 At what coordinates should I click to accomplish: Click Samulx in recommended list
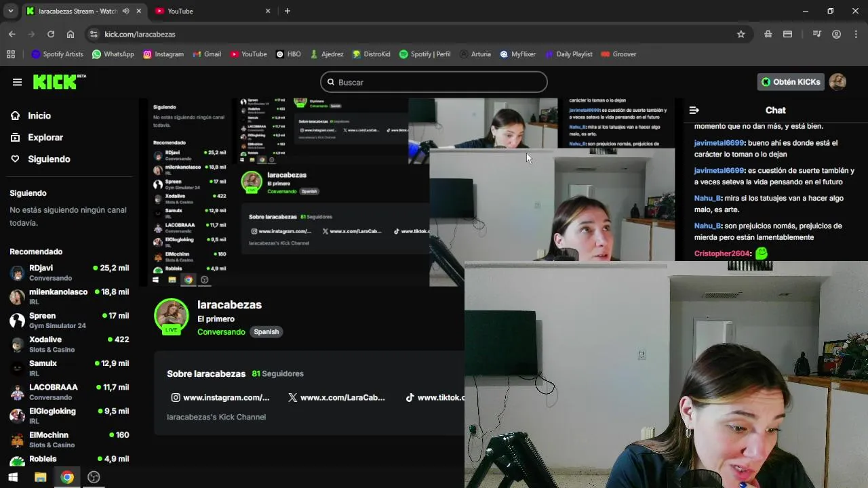coord(69,368)
